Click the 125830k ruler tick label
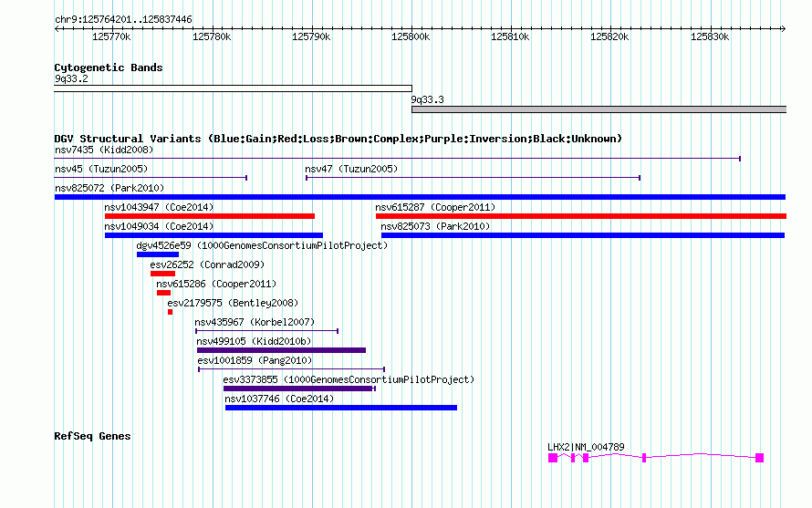Viewport: 812px width, 508px height. point(710,36)
